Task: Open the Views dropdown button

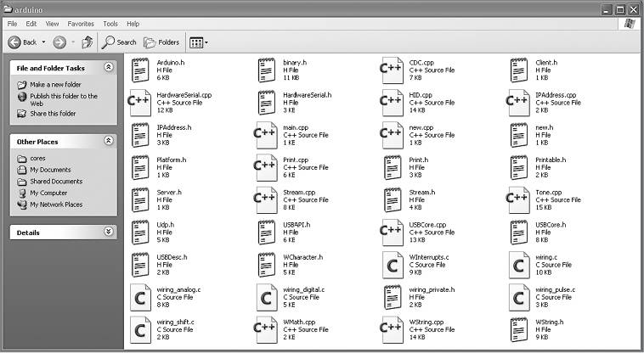Action: click(198, 42)
